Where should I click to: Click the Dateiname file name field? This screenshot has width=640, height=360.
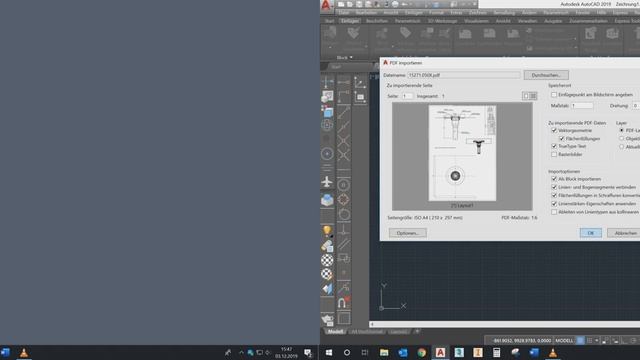coord(464,75)
